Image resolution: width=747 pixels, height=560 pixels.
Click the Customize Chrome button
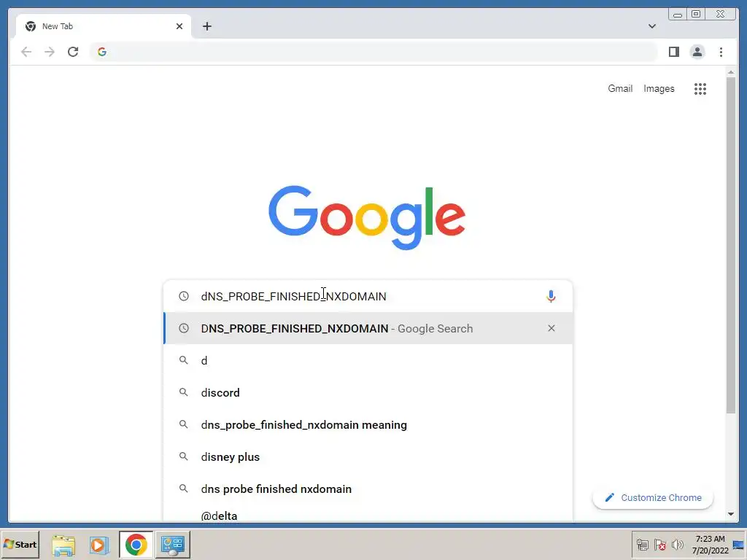pos(653,497)
